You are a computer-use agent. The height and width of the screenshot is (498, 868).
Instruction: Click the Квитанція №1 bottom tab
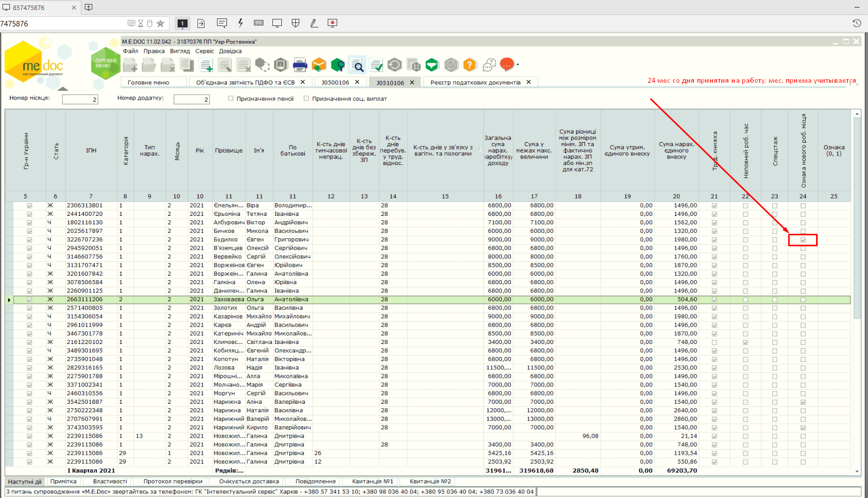[x=373, y=482]
